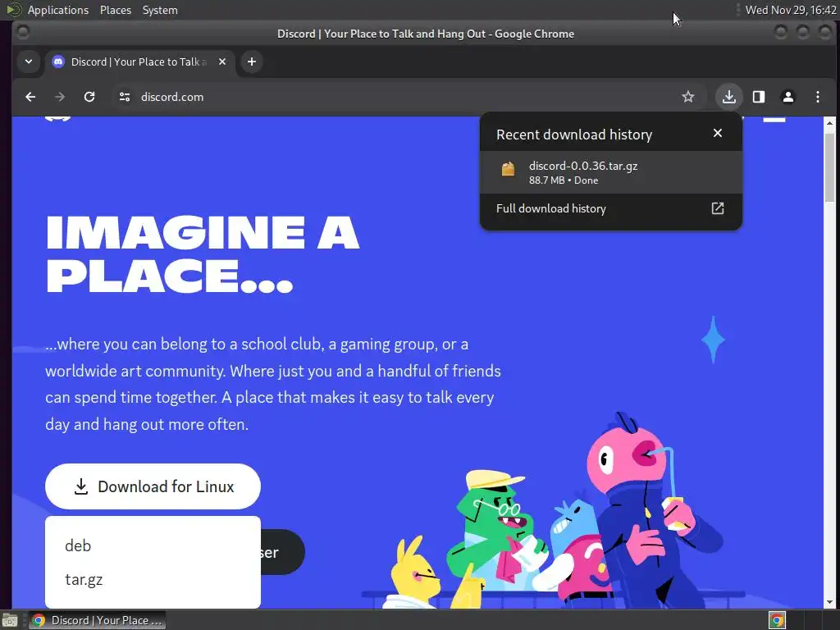Close the Discord browser tab

(222, 62)
